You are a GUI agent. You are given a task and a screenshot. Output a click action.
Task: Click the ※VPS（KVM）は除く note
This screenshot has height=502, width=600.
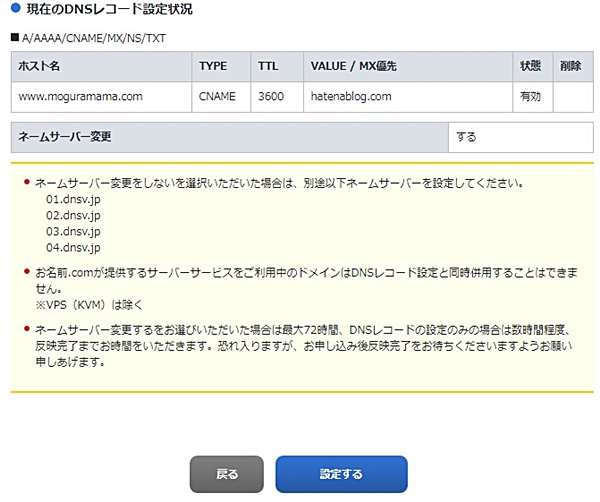[89, 305]
